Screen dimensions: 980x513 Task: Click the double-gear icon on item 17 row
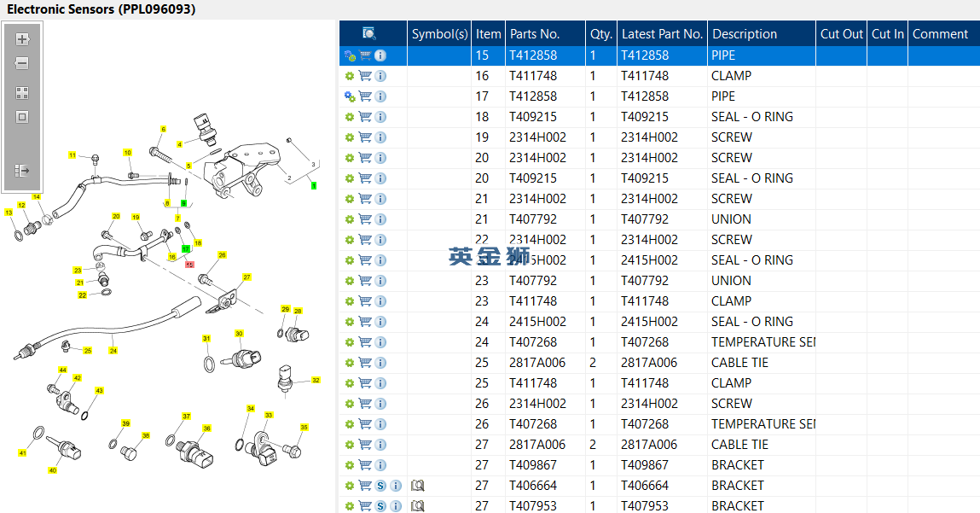point(350,96)
